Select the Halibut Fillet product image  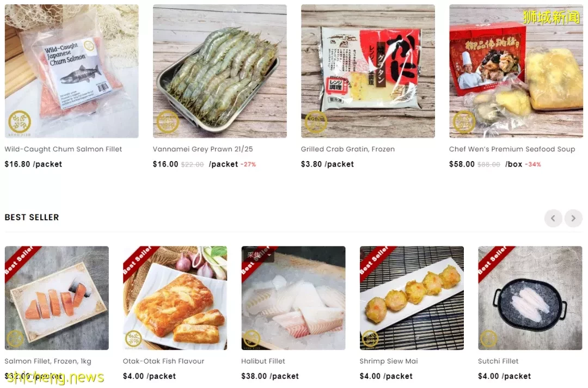pyautogui.click(x=293, y=298)
